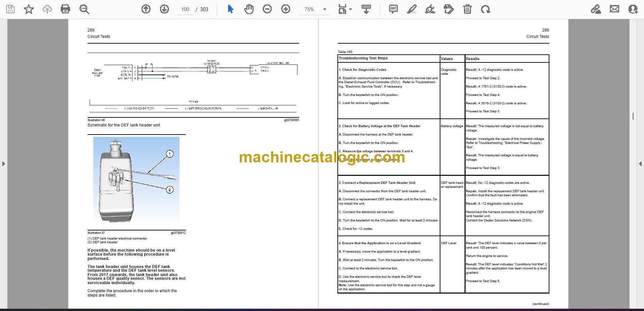
Task: Click the scrolling mode keyboard icon
Action: (366, 9)
